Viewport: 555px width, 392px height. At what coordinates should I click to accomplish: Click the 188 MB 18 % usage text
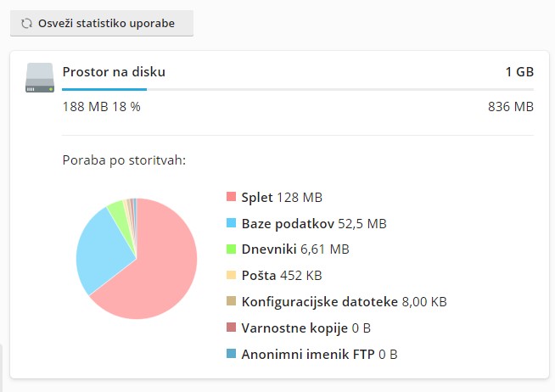coord(102,107)
